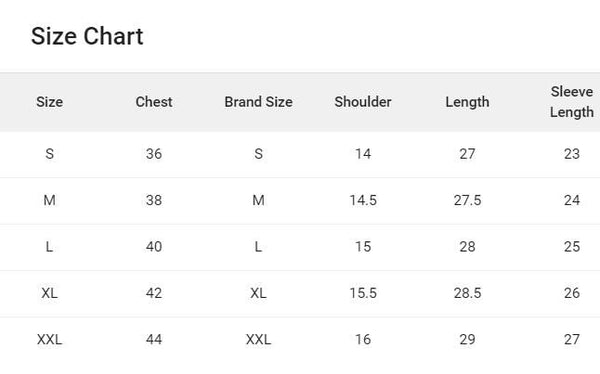Select the chest value 42
This screenshot has width=600, height=374.
[154, 293]
